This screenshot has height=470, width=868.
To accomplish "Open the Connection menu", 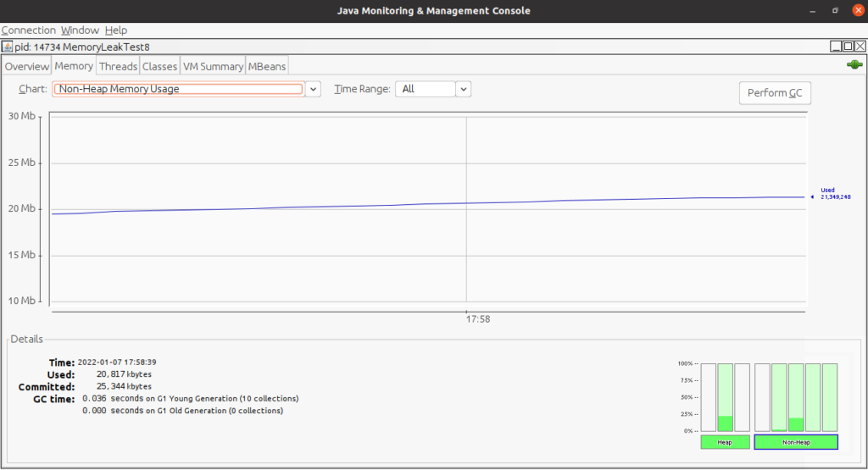I will 28,30.
